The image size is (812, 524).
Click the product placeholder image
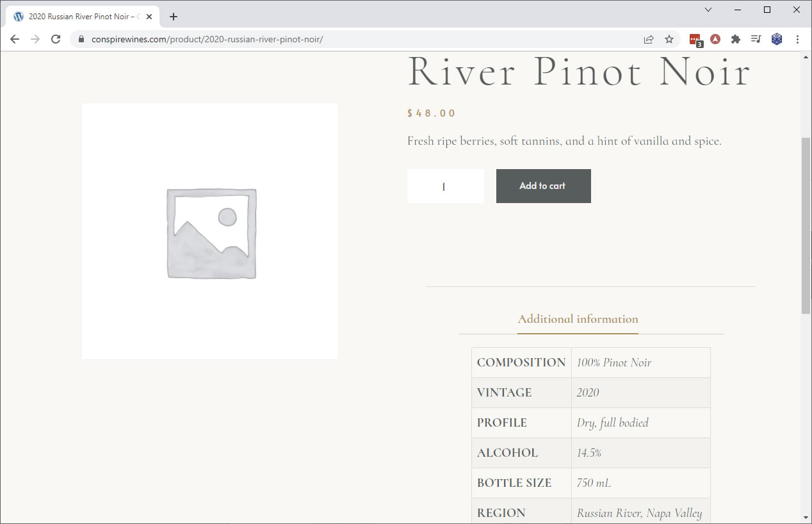click(210, 231)
